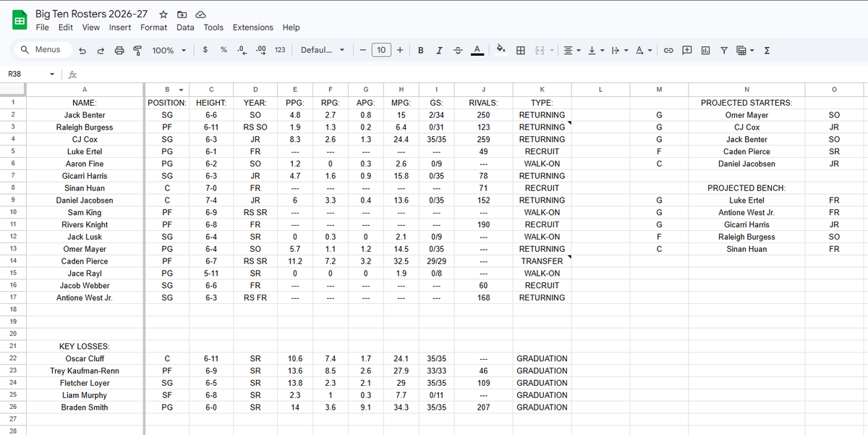Check the cloud save status icon
Viewport: 868px width, 435px height.
coord(200,14)
